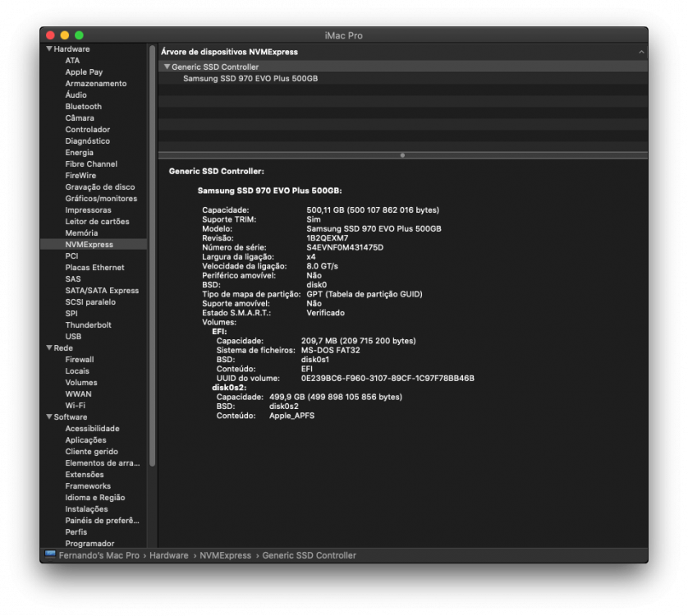The image size is (688, 616).
Task: Open Firewall under Rede
Action: 80,360
